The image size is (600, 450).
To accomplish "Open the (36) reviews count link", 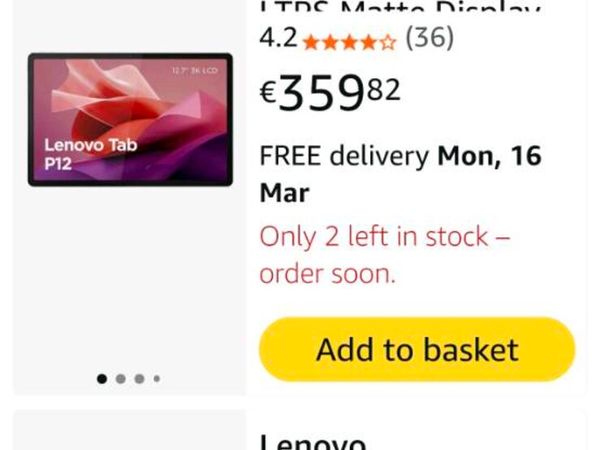I will [x=429, y=38].
